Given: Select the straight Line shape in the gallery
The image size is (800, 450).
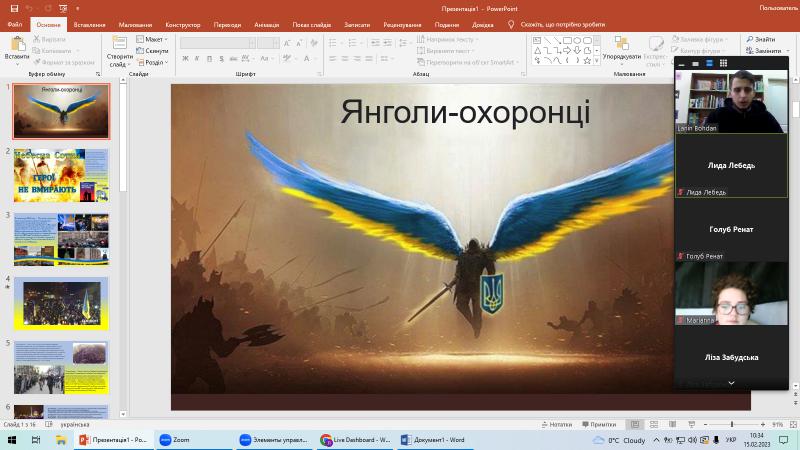Looking at the screenshot, I should [x=547, y=40].
